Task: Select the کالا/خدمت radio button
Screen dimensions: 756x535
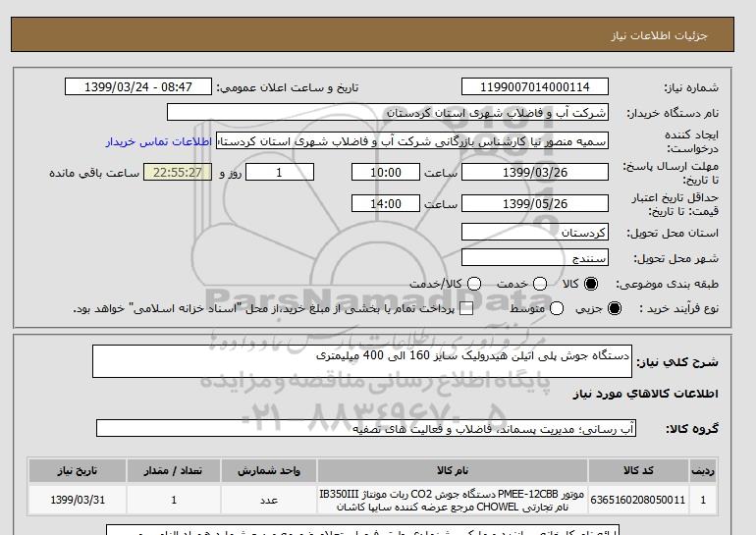Action: (474, 284)
